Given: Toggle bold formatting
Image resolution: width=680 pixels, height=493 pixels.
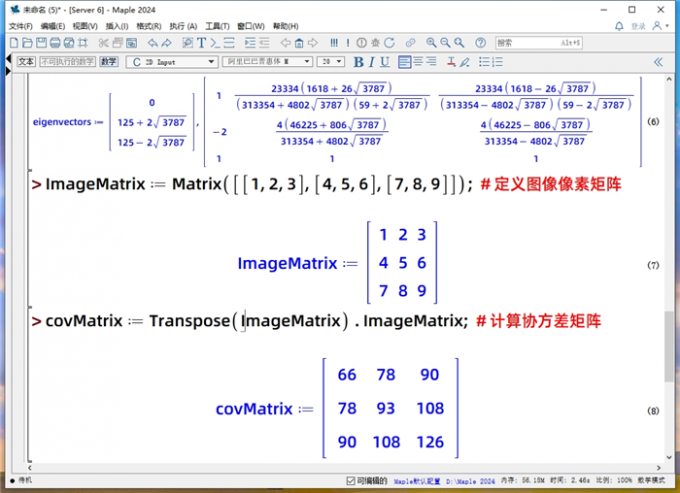Looking at the screenshot, I should click(x=358, y=62).
